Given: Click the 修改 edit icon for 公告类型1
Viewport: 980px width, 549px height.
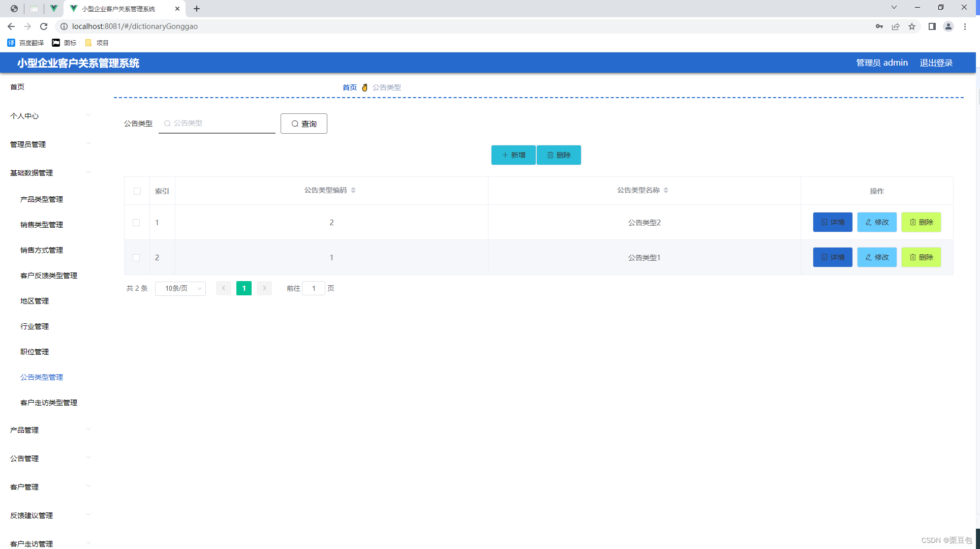Looking at the screenshot, I should pyautogui.click(x=869, y=257).
